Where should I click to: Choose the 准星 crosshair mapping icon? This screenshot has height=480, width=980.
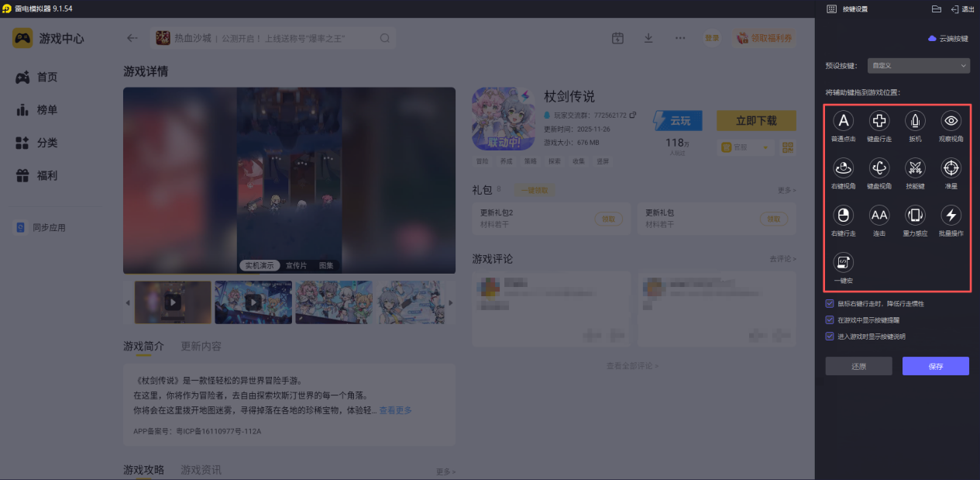coord(951,168)
